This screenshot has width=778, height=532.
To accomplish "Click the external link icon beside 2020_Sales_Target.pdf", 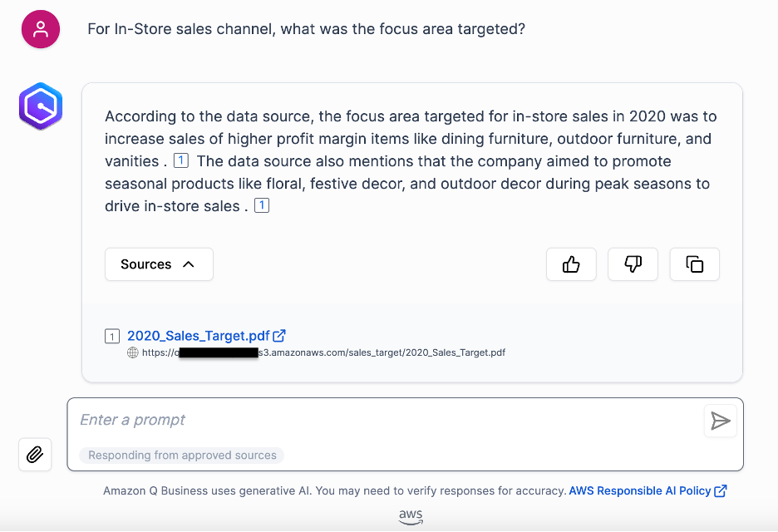I will (279, 336).
